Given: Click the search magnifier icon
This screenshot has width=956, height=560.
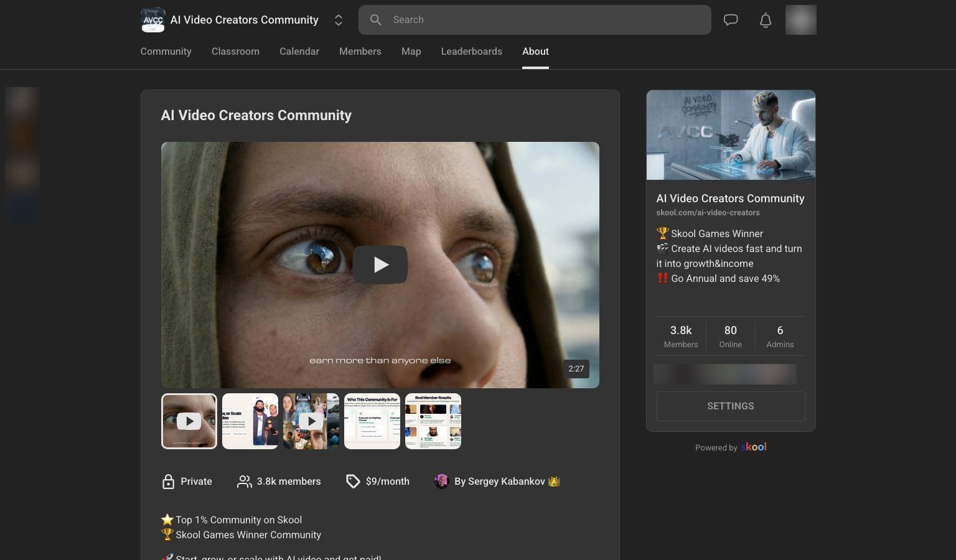Looking at the screenshot, I should [376, 20].
